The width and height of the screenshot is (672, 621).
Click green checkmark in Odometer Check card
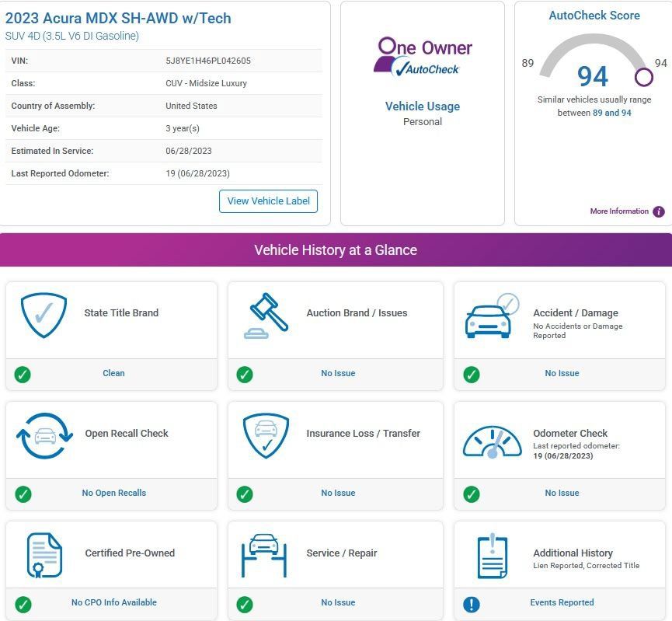click(x=472, y=494)
